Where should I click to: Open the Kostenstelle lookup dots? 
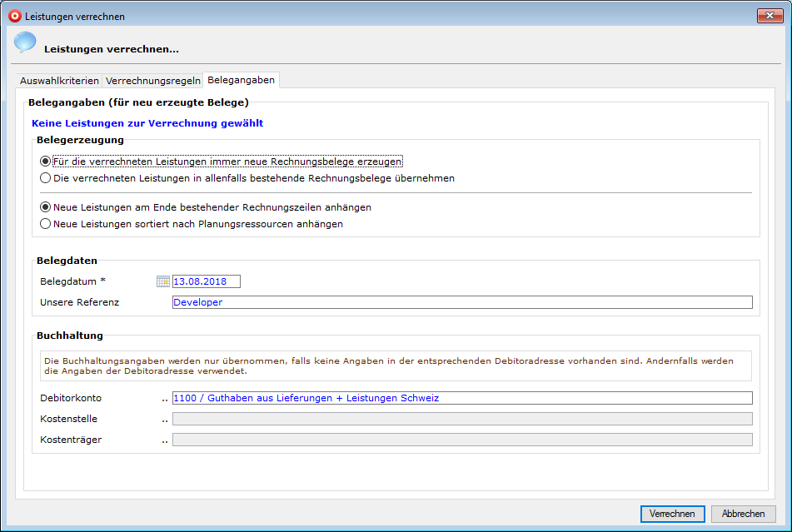[x=165, y=420]
